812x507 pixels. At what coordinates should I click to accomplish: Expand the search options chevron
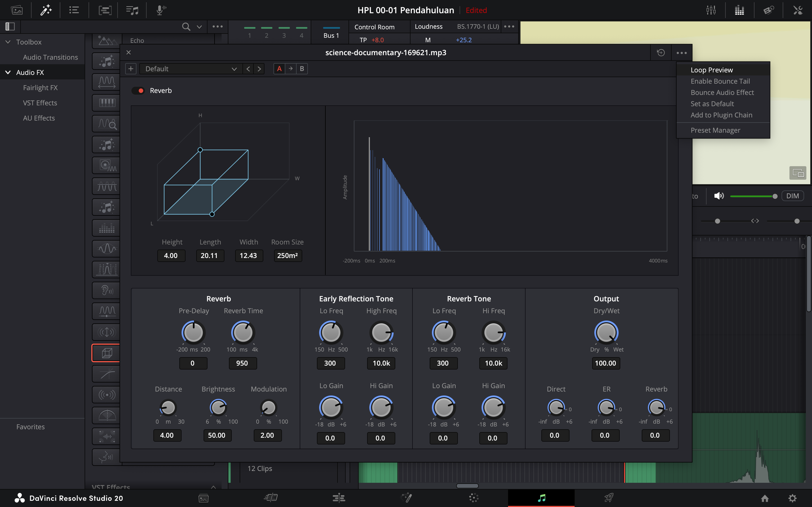tap(199, 27)
